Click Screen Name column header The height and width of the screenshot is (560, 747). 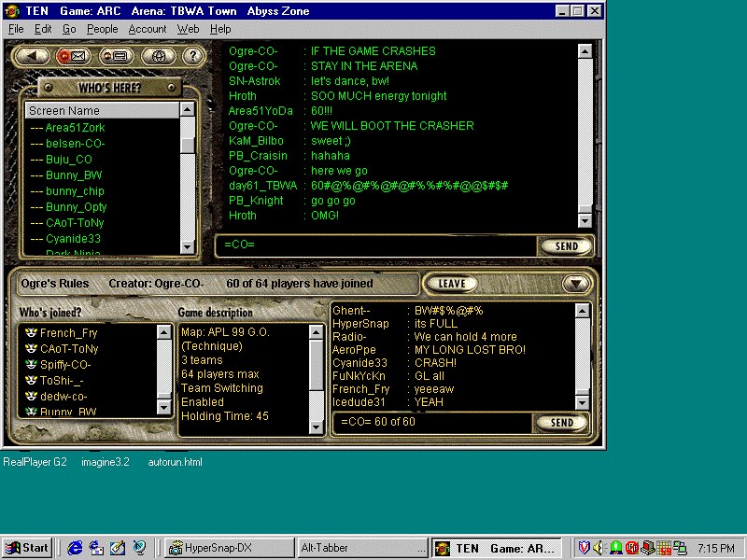click(101, 110)
